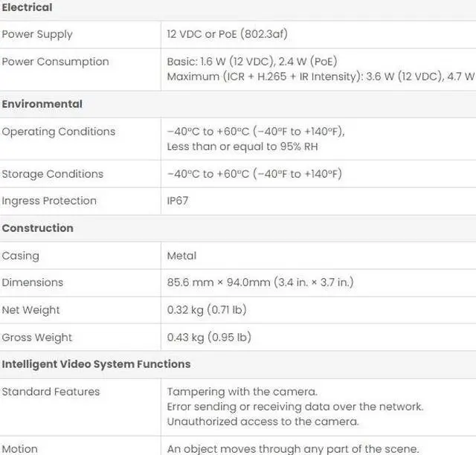476x455 pixels.
Task: Click the Environmental section heading
Action: (x=42, y=104)
